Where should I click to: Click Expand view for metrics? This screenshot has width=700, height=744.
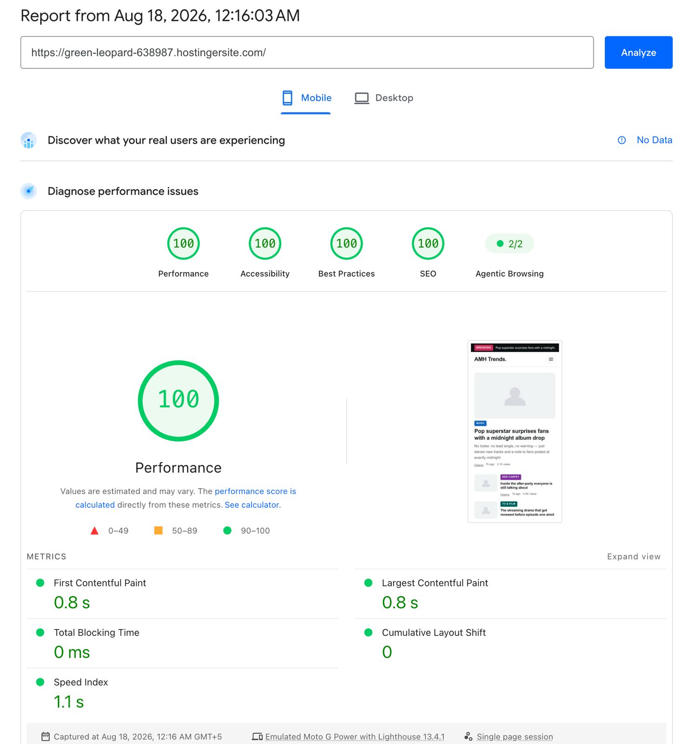tap(634, 557)
